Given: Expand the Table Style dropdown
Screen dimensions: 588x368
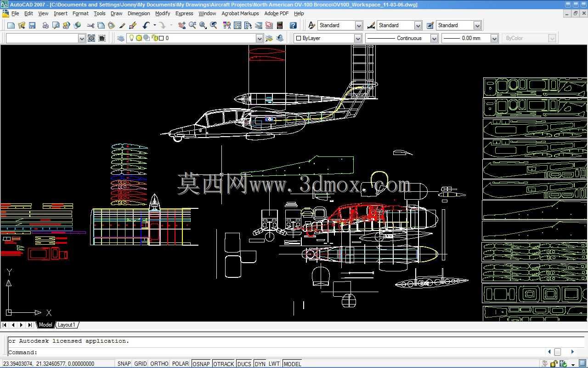Looking at the screenshot, I should pyautogui.click(x=477, y=25).
